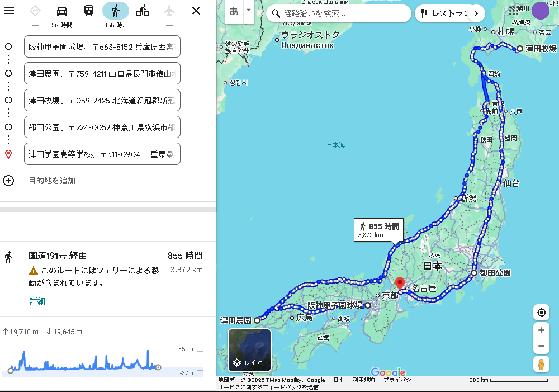Image resolution: width=559 pixels, height=392 pixels.
Task: Click 目的地を追加 text
Action: click(52, 181)
